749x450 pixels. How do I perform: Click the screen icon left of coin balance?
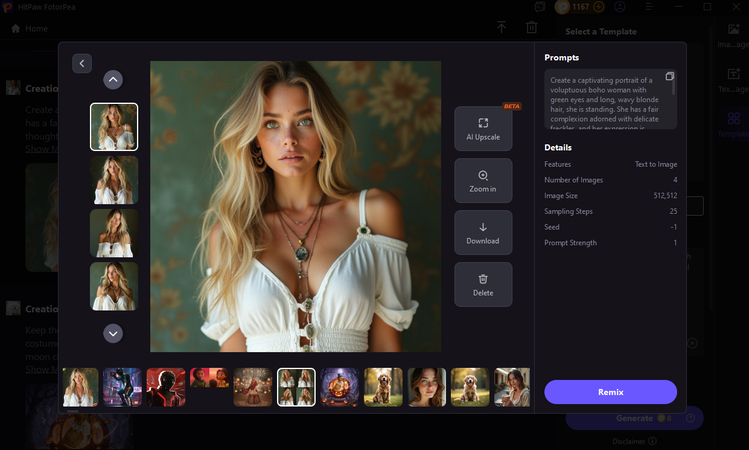click(x=540, y=7)
